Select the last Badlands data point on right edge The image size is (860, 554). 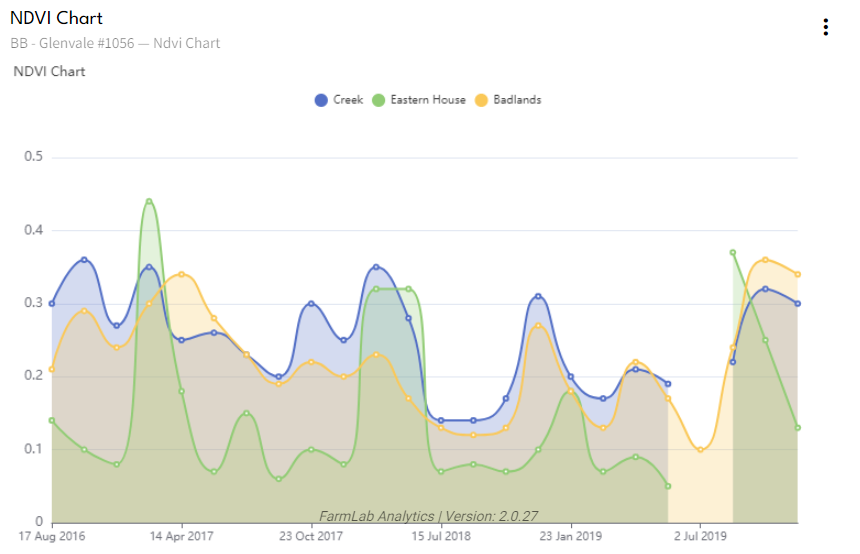(797, 274)
